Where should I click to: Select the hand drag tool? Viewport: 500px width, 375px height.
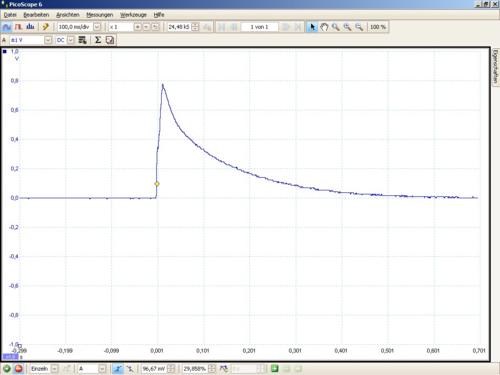[324, 27]
